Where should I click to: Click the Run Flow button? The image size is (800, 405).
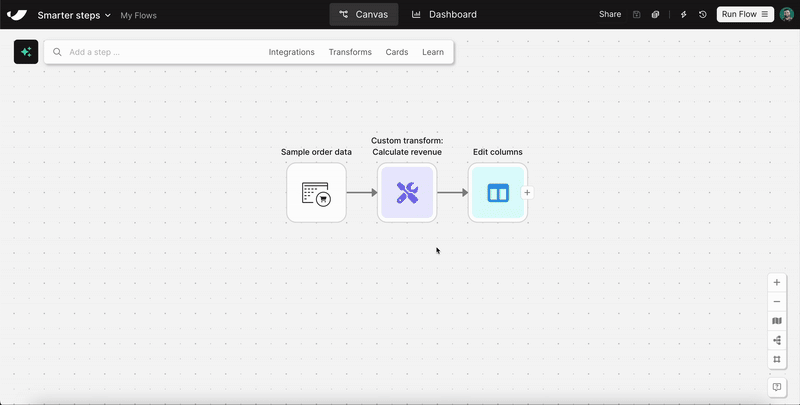click(745, 14)
